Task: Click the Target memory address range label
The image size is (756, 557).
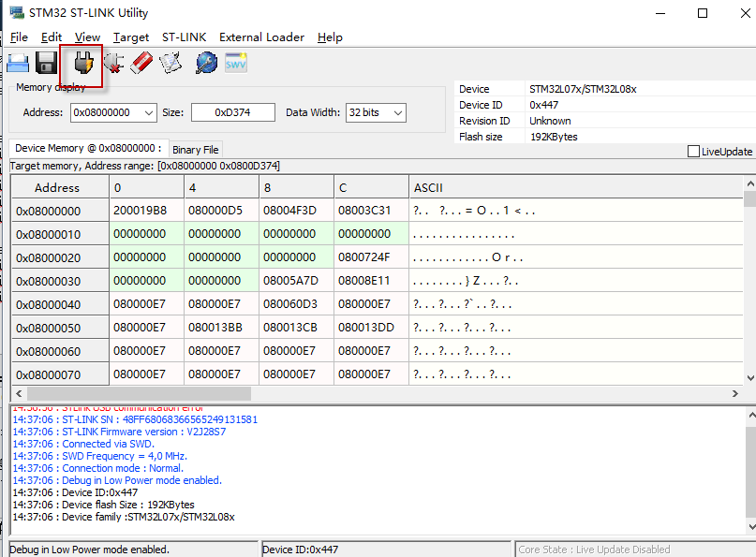Action: [144, 166]
